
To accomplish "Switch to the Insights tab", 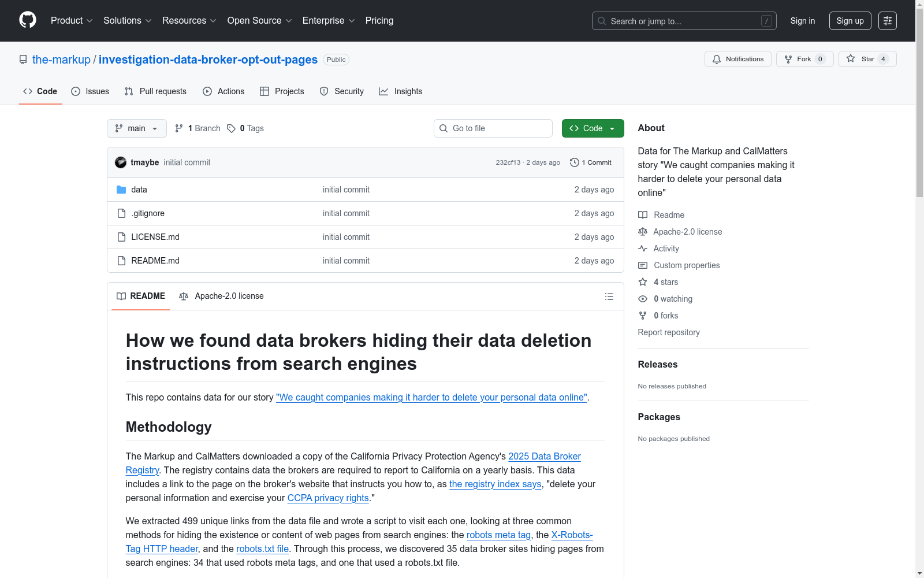I will [x=401, y=91].
